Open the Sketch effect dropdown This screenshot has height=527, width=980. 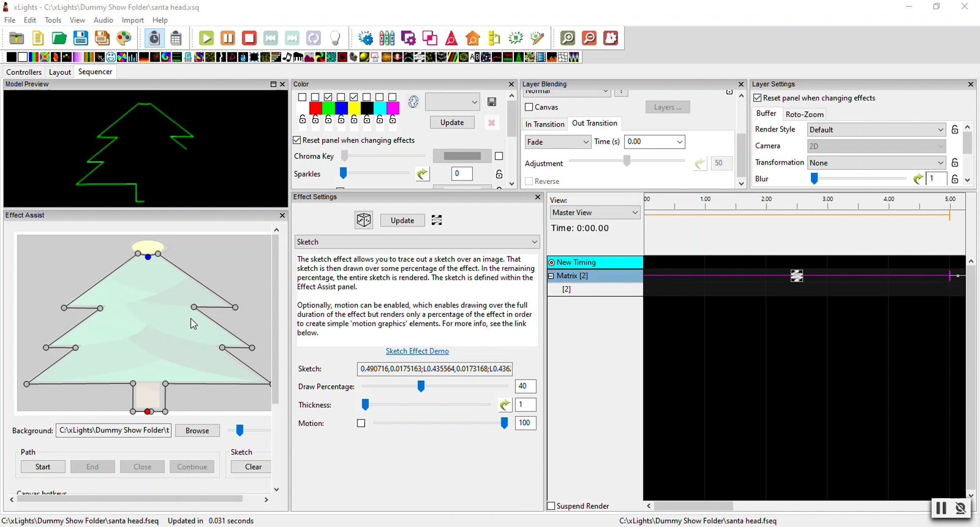(417, 242)
